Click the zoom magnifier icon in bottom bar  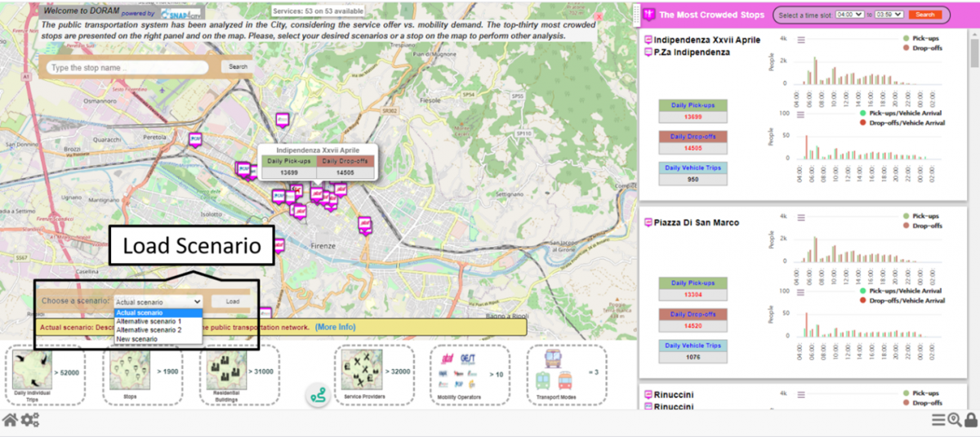(955, 421)
